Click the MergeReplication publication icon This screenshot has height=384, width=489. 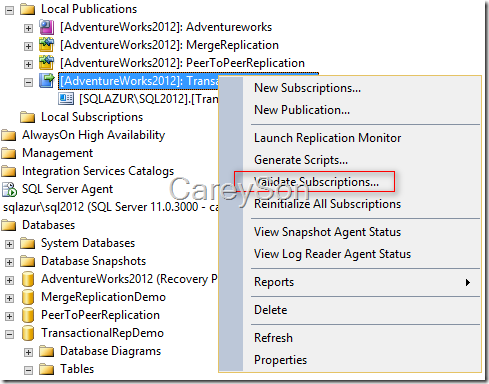pos(46,45)
